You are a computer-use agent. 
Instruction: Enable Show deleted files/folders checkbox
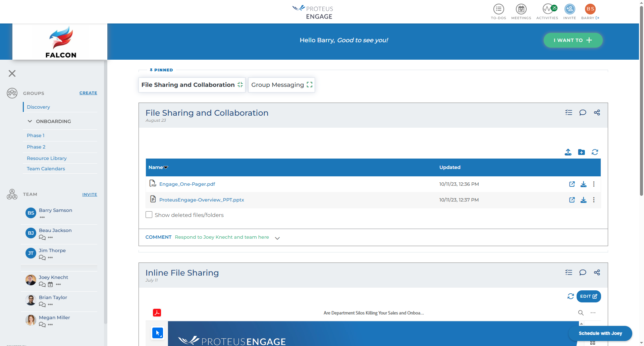[149, 215]
